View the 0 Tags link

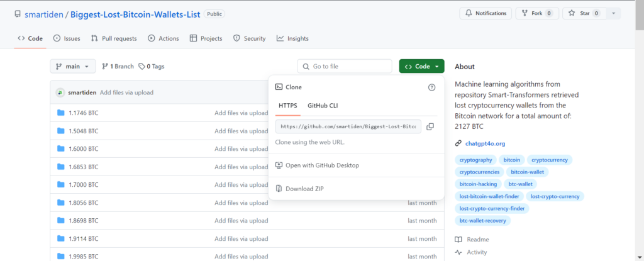[x=152, y=66]
